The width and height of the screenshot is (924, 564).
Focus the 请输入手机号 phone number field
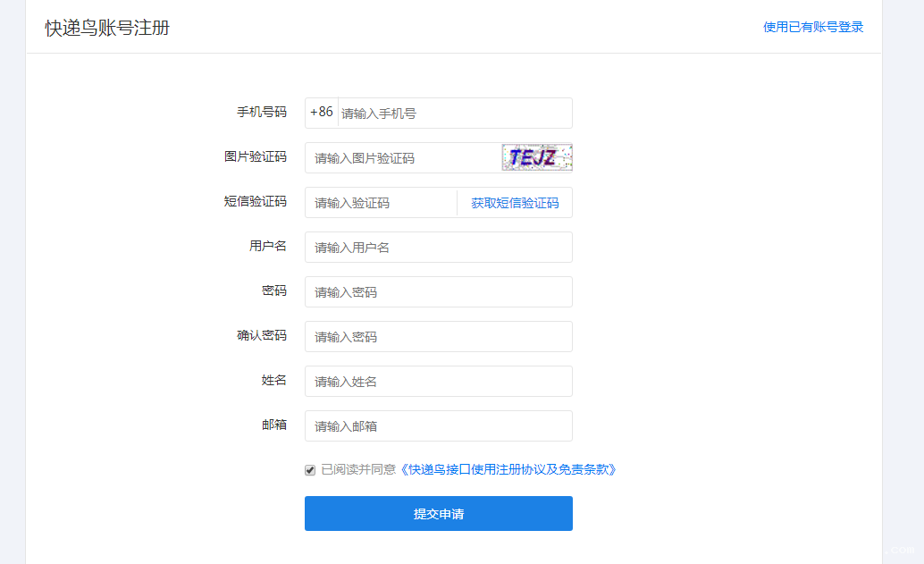tap(455, 114)
